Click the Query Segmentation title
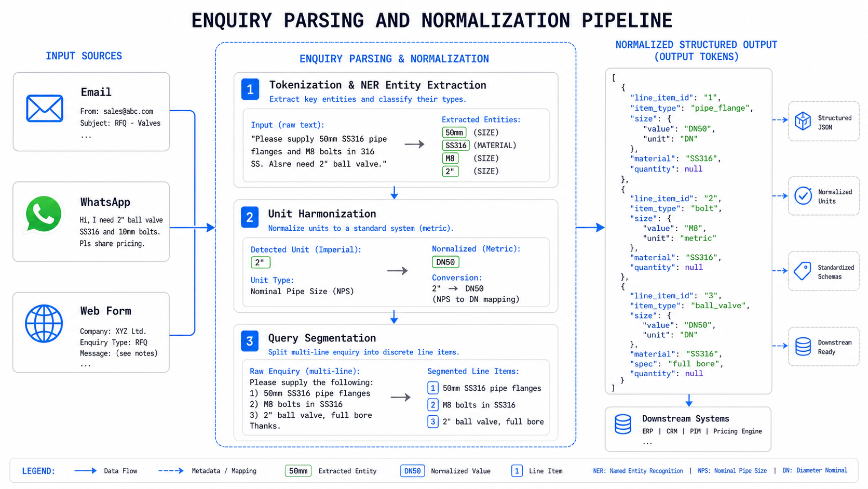Viewport: 868px width, 489px height. (x=322, y=338)
